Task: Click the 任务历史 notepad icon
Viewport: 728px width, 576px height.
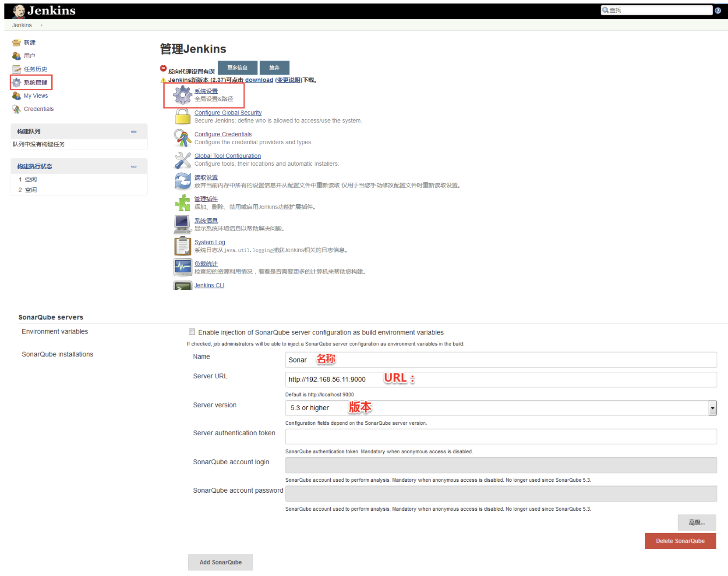Action: click(x=16, y=69)
